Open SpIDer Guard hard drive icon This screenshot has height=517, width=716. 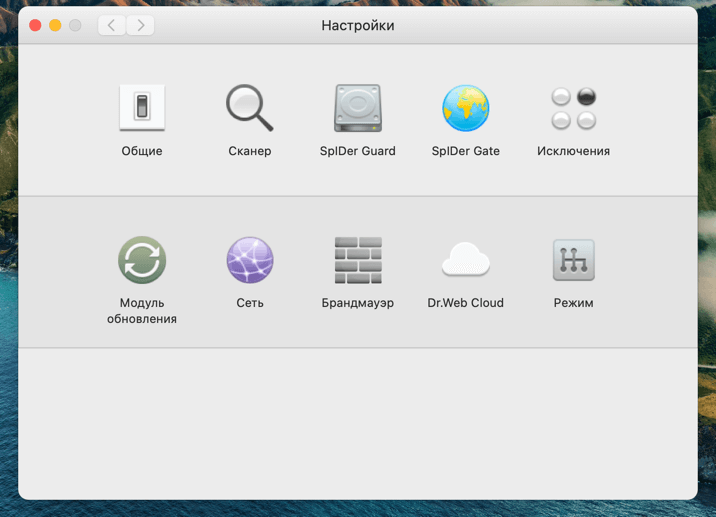tap(358, 108)
